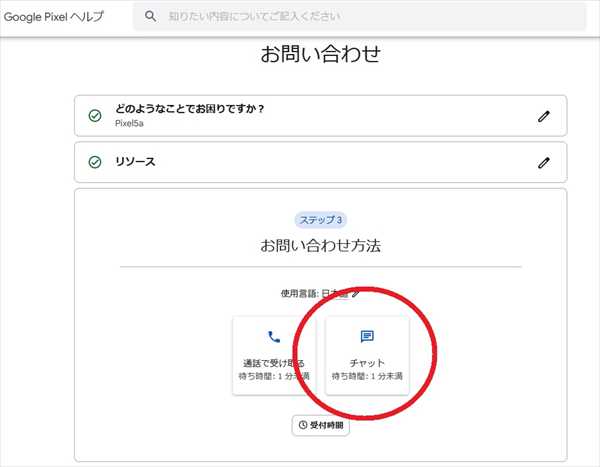Click green checkmark beside リソース
The width and height of the screenshot is (600, 467).
[95, 162]
